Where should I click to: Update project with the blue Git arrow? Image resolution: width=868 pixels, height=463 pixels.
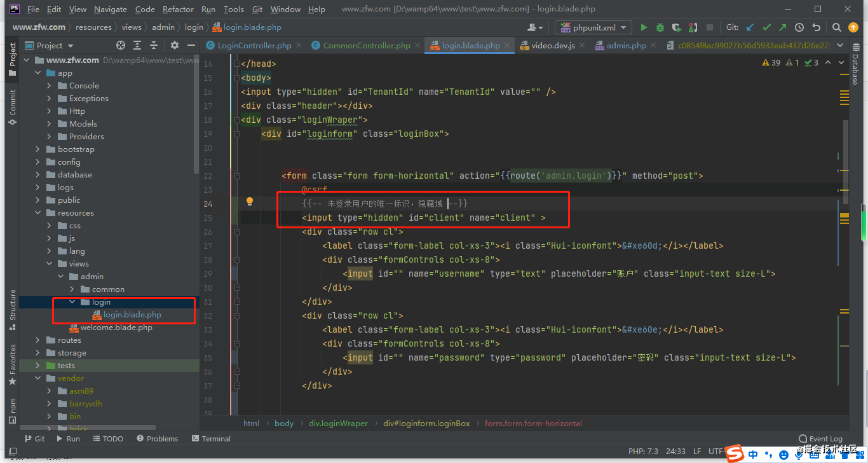pos(750,27)
